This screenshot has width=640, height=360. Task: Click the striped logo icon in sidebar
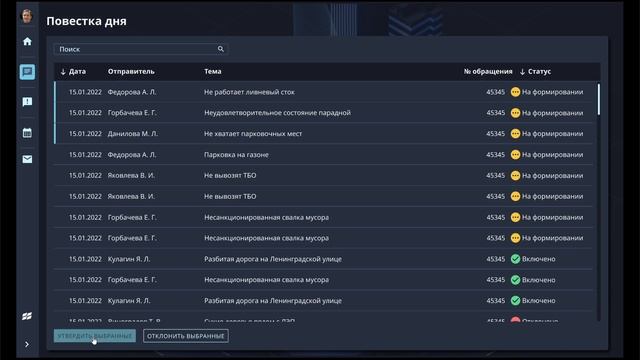pos(27,316)
